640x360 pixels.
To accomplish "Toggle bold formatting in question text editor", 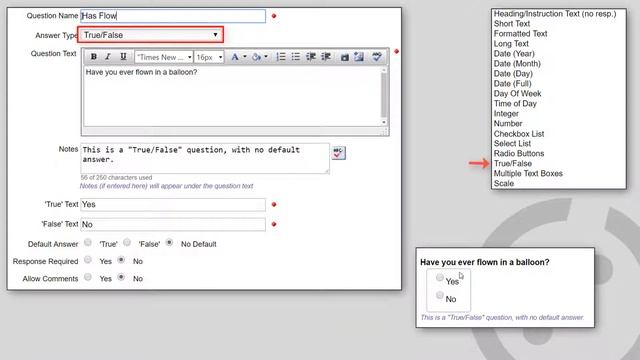I will (x=93, y=57).
